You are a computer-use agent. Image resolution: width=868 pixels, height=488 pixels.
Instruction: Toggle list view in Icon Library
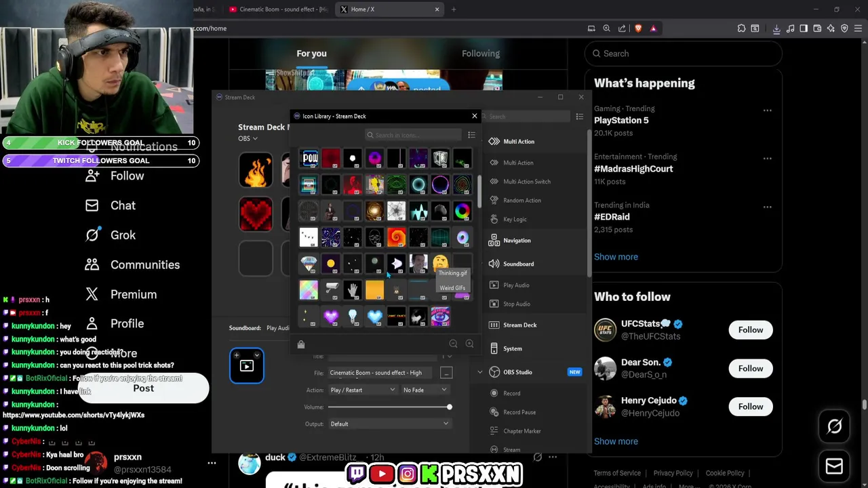tap(471, 135)
